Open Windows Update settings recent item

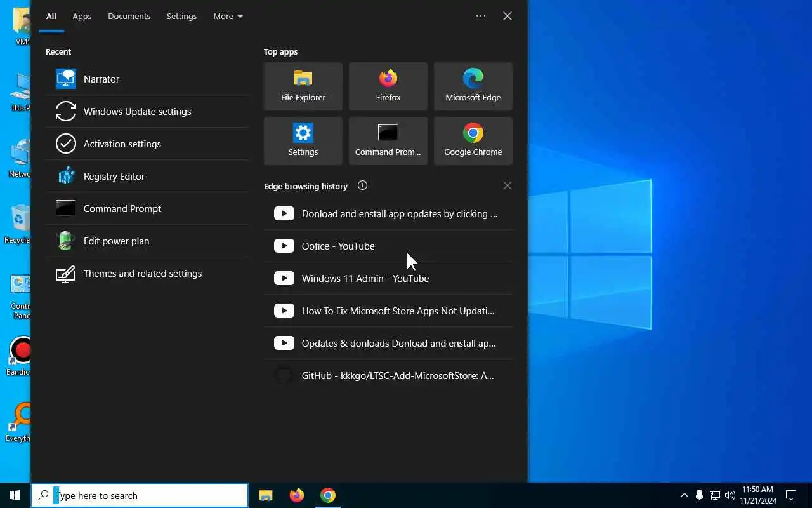[x=147, y=111]
